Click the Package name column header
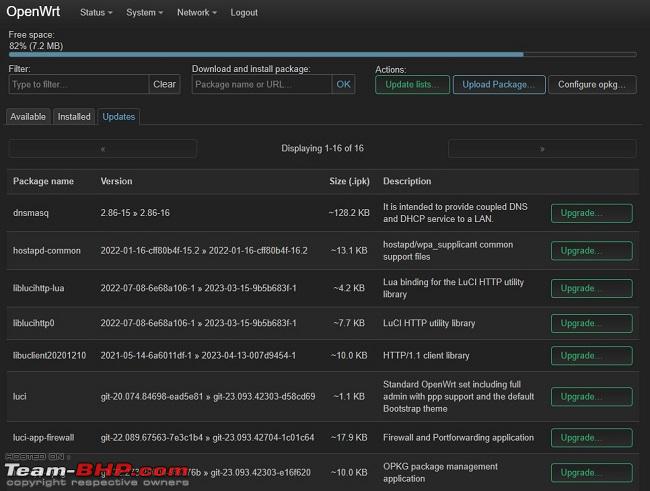Image resolution: width=650 pixels, height=491 pixels. tap(44, 181)
